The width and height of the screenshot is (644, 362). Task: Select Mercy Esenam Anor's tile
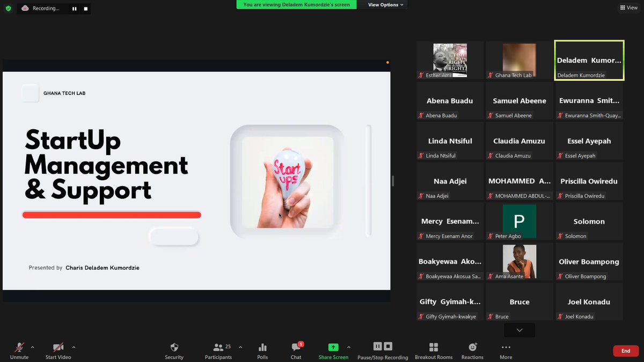[450, 221]
